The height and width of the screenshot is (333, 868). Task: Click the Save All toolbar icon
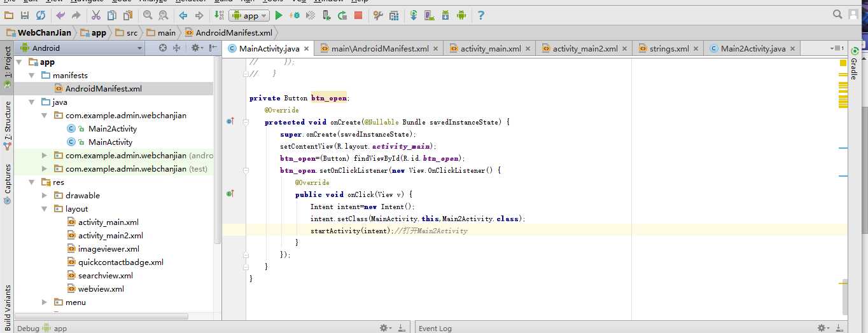click(x=25, y=15)
